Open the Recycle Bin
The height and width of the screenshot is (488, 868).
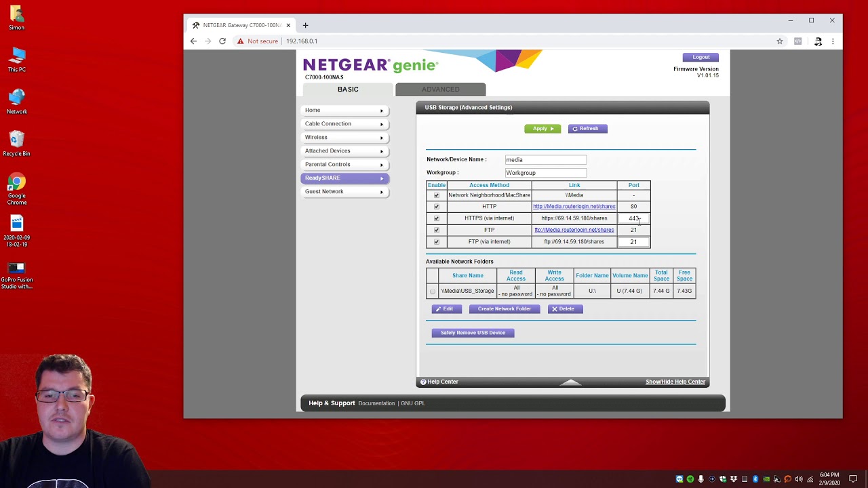(x=17, y=144)
